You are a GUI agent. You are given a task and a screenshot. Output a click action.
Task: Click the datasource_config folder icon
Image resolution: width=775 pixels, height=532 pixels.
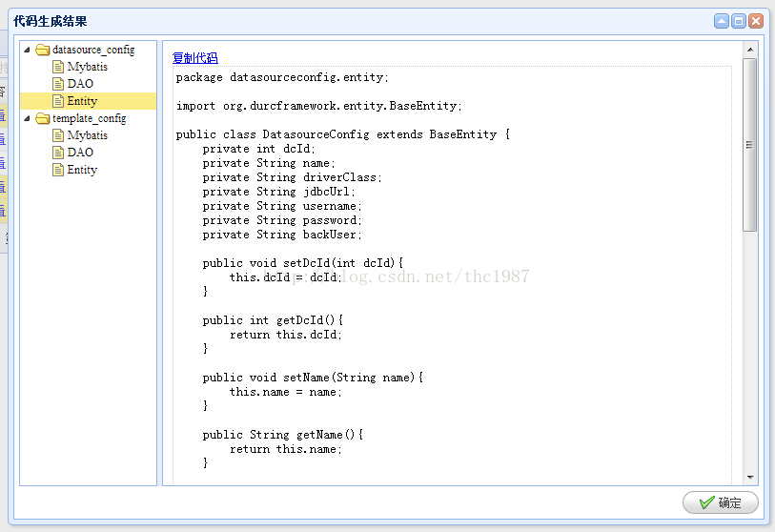coord(43,50)
